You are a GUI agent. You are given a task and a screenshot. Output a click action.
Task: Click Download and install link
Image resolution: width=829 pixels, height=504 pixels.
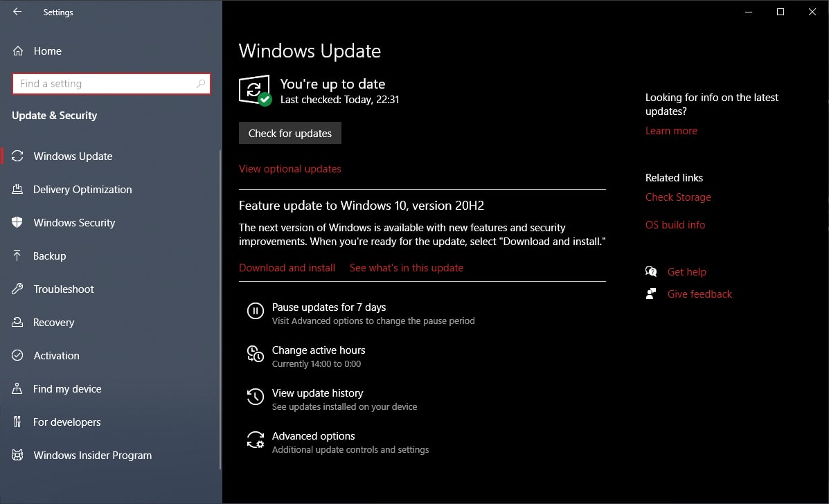287,268
